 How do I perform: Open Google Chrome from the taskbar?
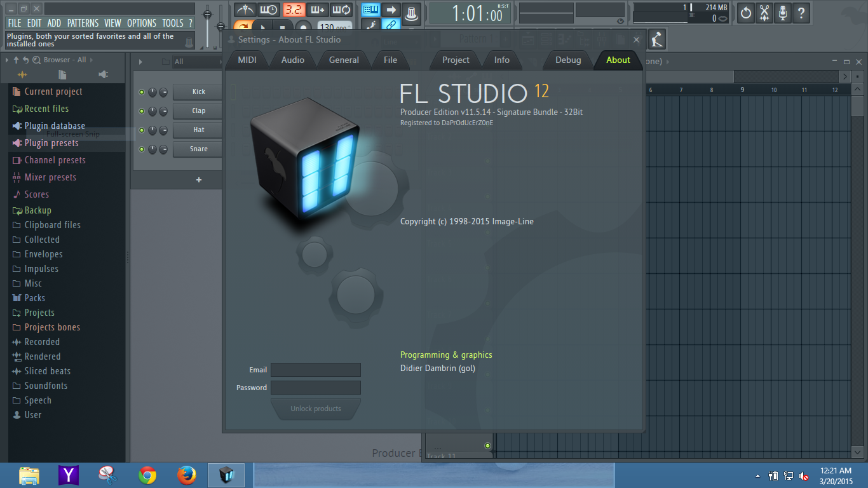(x=147, y=475)
